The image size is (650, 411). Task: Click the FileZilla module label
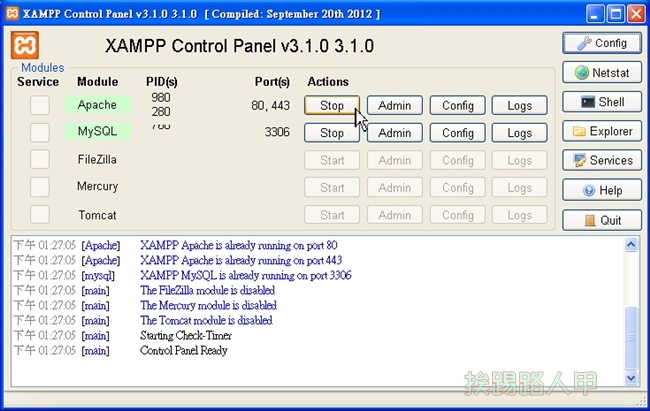pos(97,159)
